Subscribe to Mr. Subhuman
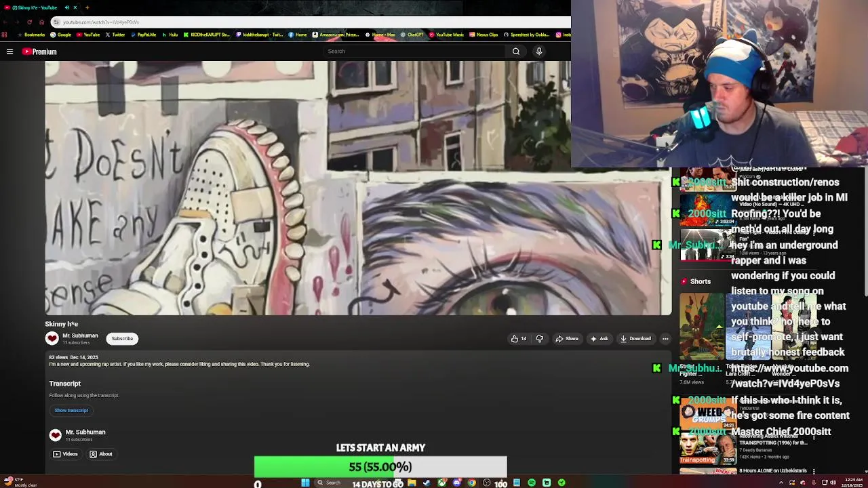This screenshot has width=868, height=488. tap(123, 339)
